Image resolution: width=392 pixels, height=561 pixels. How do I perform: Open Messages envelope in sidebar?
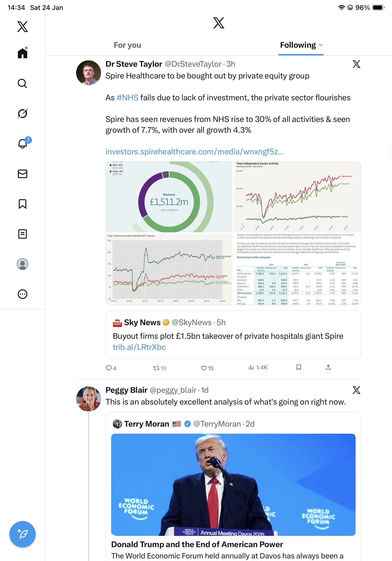(x=23, y=174)
